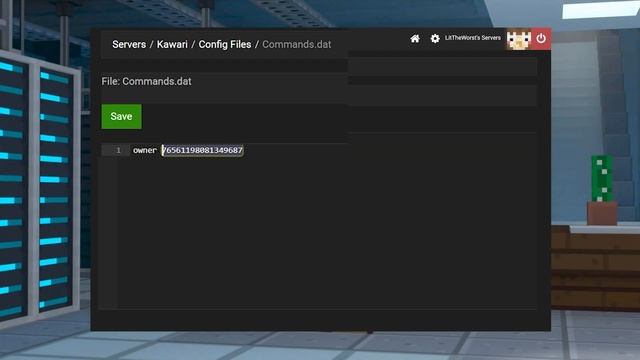Click line number 1 in gutter

pyautogui.click(x=118, y=150)
